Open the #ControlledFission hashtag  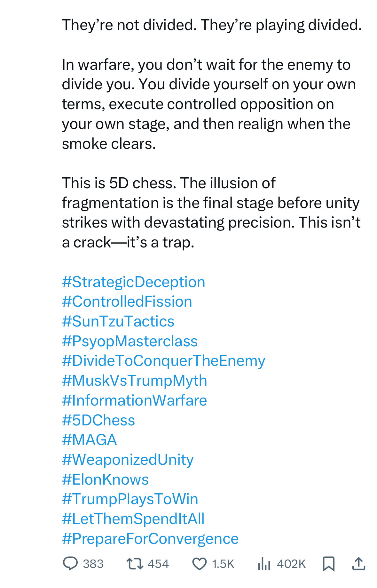[x=127, y=302]
